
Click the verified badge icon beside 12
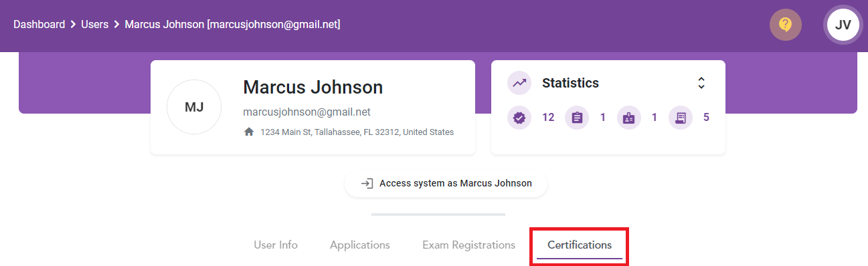(x=520, y=118)
